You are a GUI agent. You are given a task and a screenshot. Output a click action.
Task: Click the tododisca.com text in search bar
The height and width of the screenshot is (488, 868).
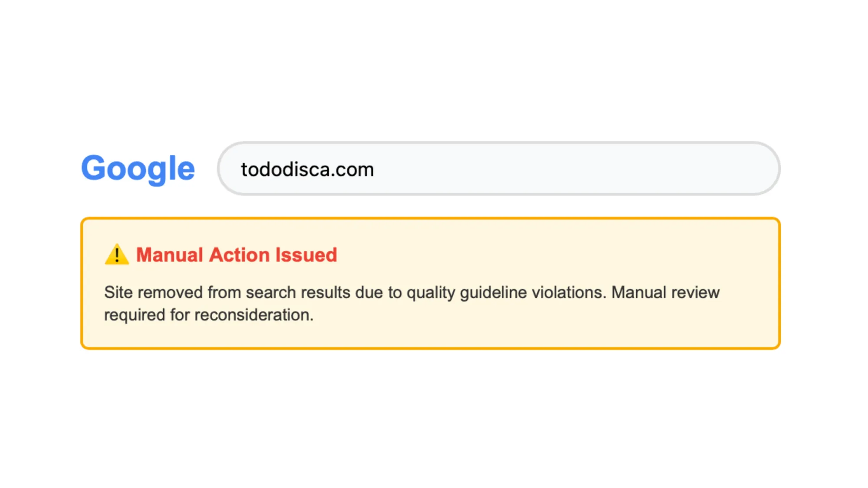(307, 170)
